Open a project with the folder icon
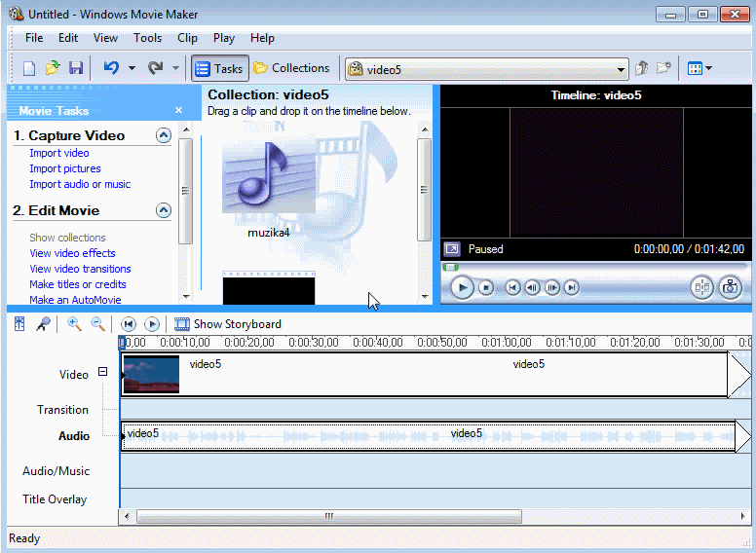Viewport: 756px width, 553px height. point(53,68)
